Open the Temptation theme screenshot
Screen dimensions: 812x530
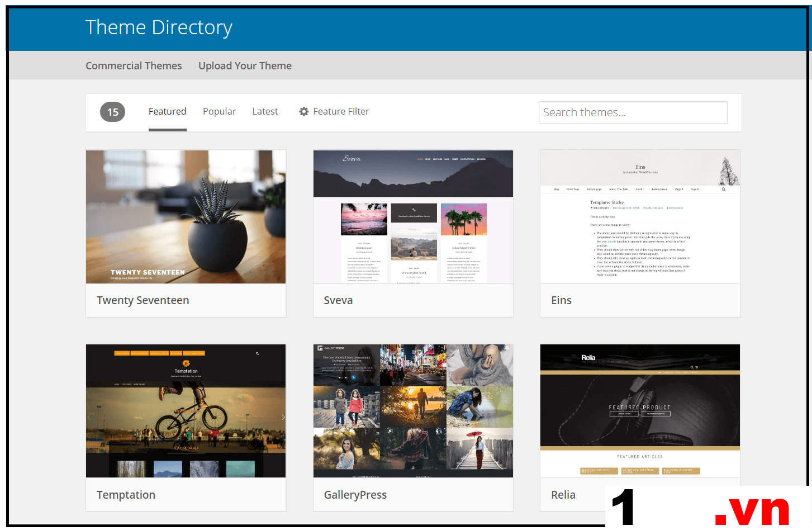pos(186,411)
